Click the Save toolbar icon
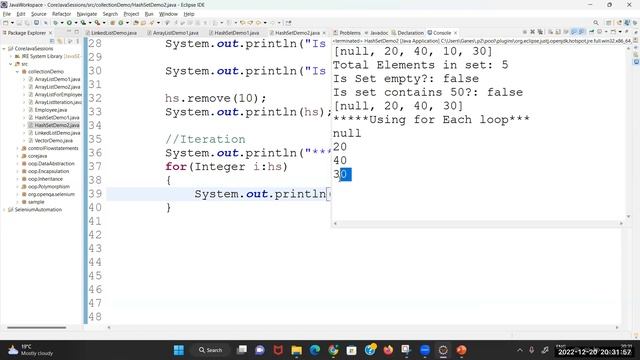This screenshot has height=360, width=640. 19,23
